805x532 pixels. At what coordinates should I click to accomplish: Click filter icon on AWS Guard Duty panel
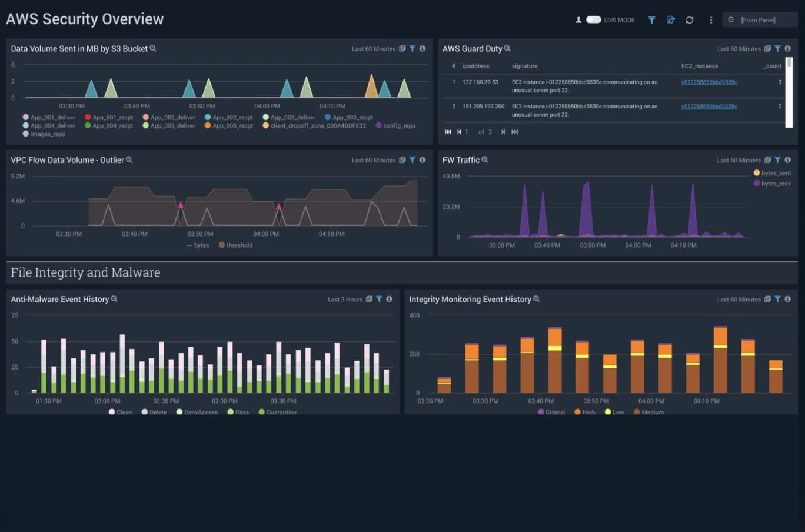coord(777,49)
